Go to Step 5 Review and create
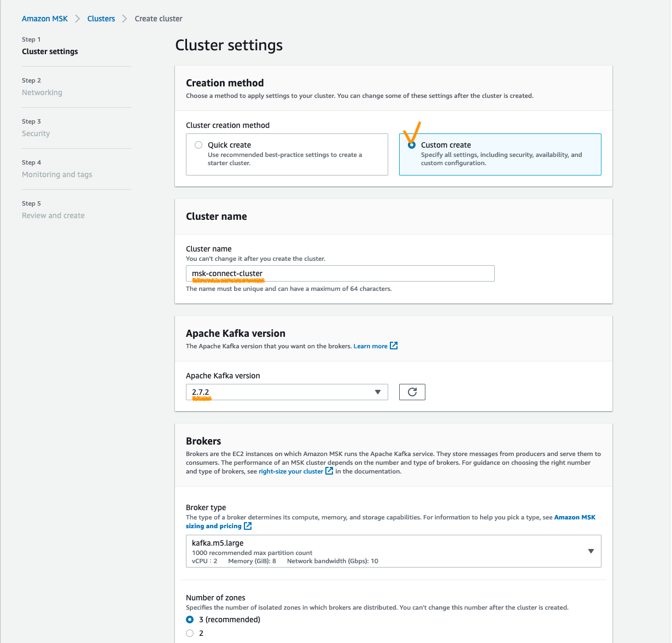Screen dimensions: 672x643 point(53,215)
